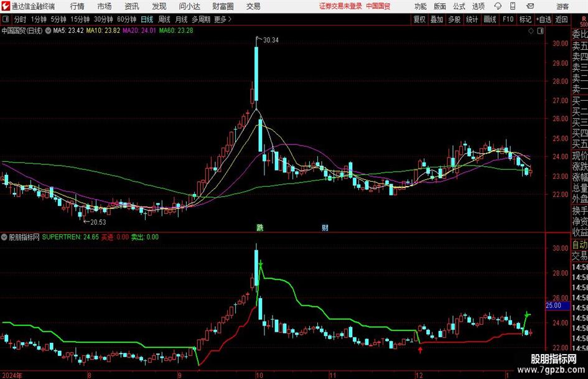Open the customer service headset icon

498,6
